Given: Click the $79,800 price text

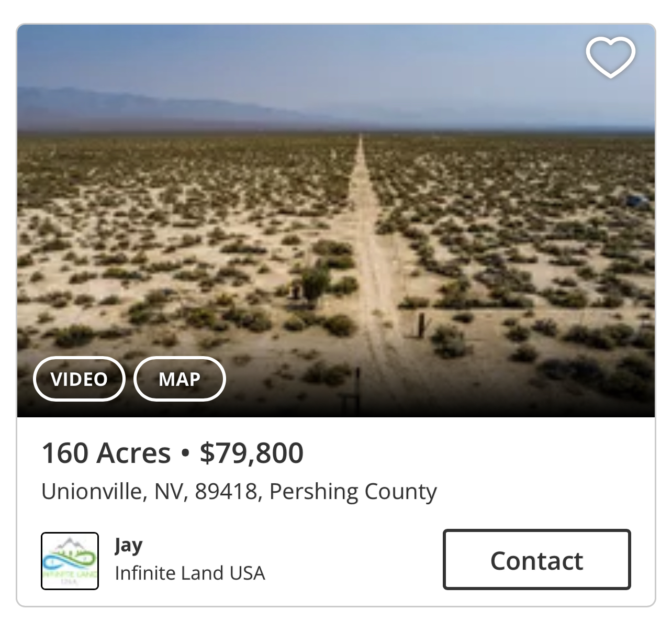Looking at the screenshot, I should [x=252, y=453].
